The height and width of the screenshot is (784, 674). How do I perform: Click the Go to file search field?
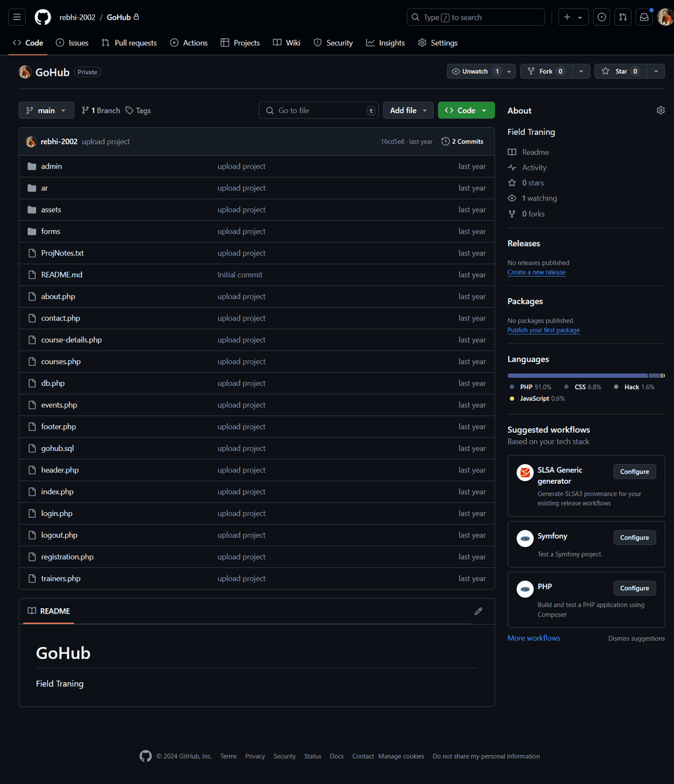click(319, 111)
